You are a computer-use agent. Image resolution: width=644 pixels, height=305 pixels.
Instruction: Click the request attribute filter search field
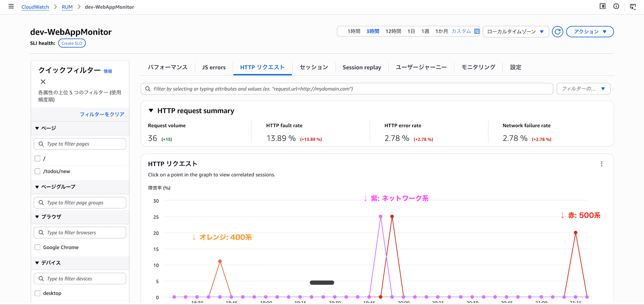tap(347, 89)
